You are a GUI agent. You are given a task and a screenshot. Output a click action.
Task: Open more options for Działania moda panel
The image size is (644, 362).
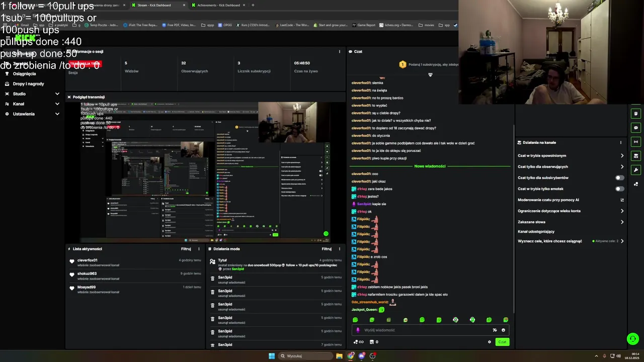339,249
